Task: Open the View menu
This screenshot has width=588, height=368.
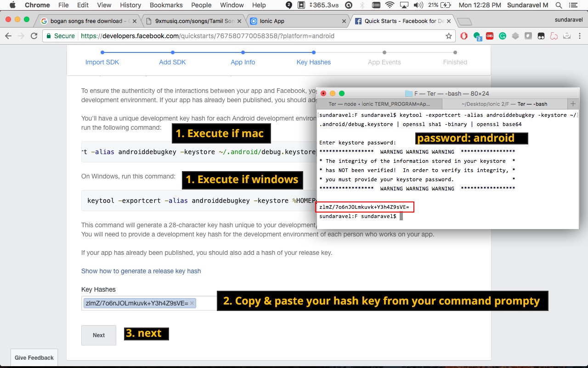Action: click(x=104, y=5)
